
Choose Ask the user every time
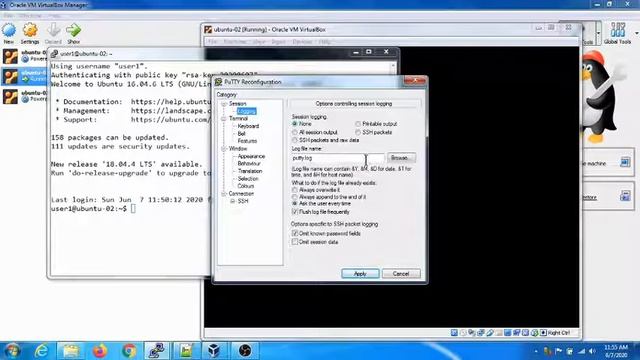(x=295, y=203)
